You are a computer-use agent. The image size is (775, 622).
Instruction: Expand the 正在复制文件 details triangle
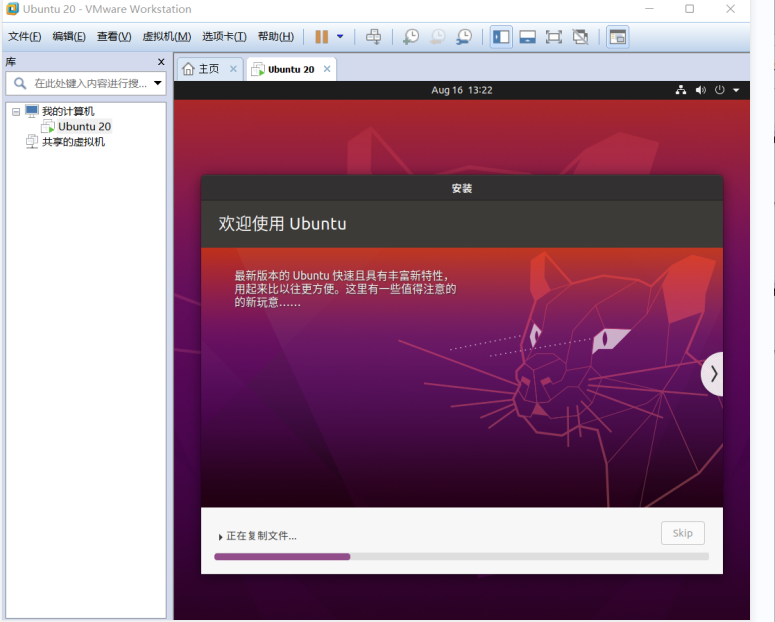point(220,536)
